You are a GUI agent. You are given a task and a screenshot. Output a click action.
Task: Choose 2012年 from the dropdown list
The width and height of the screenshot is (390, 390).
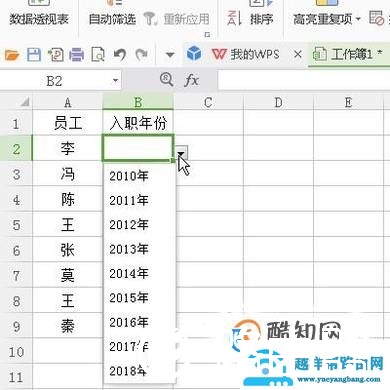pyautogui.click(x=140, y=224)
